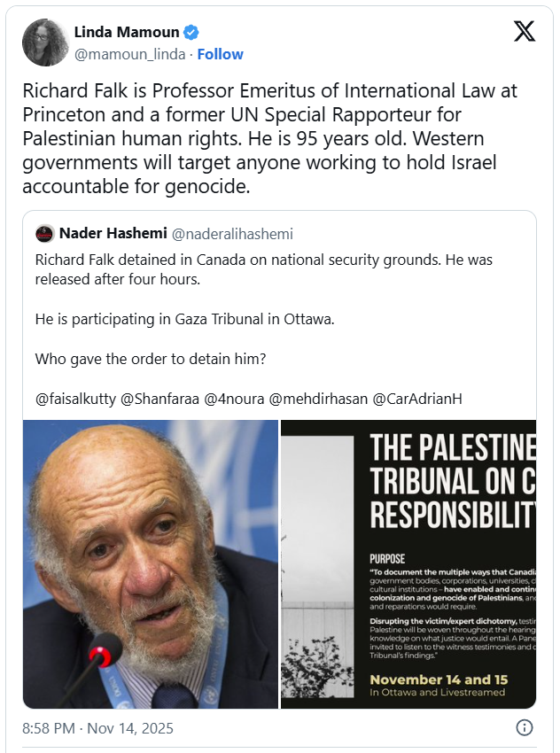Follow Linda Mamoun

(x=220, y=54)
